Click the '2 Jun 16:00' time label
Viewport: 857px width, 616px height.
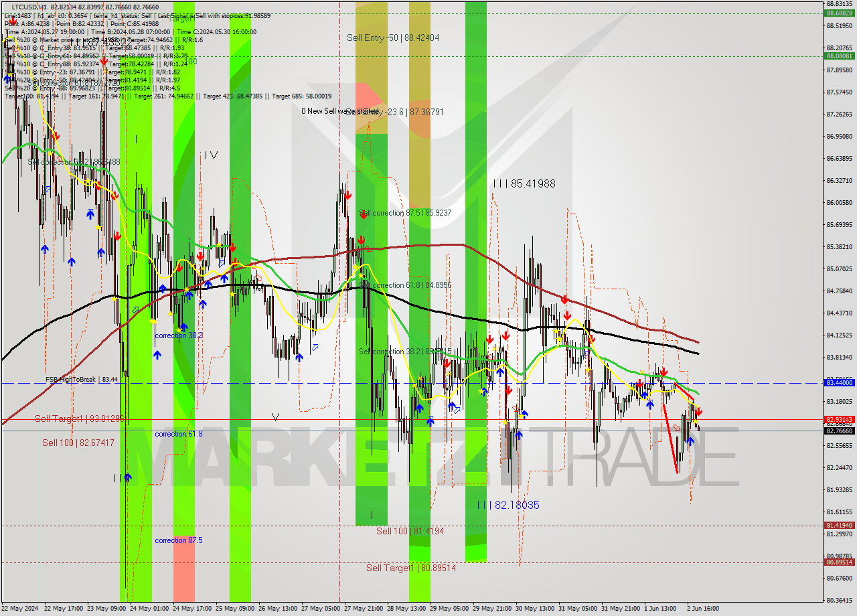[x=703, y=609]
